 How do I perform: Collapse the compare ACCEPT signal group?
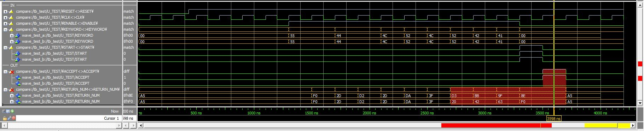pyautogui.click(x=5, y=72)
